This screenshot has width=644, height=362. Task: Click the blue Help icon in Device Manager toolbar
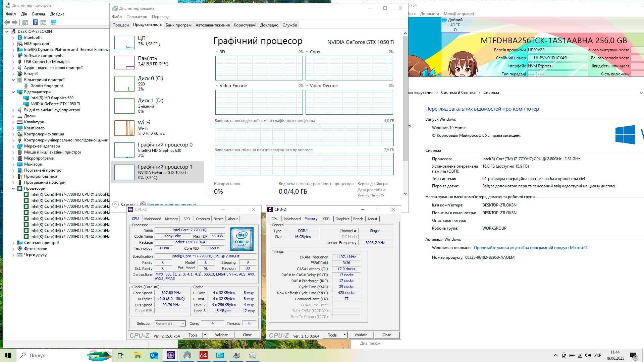point(35,22)
